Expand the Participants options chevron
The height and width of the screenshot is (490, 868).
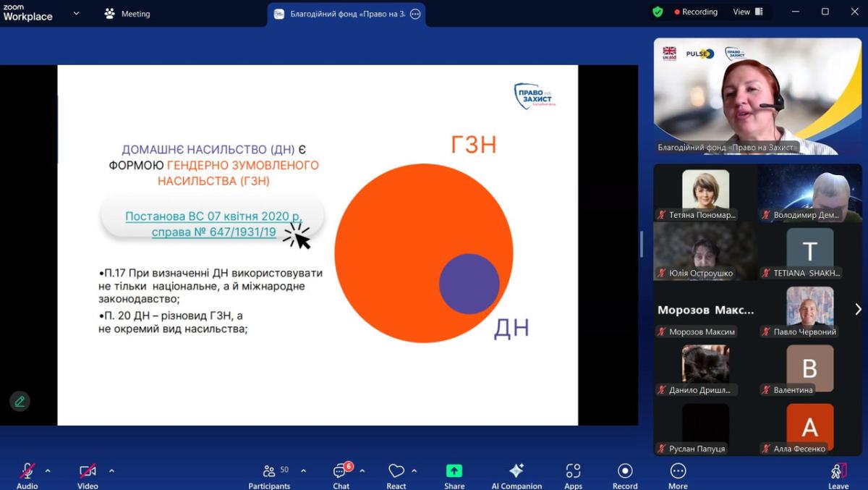(303, 470)
